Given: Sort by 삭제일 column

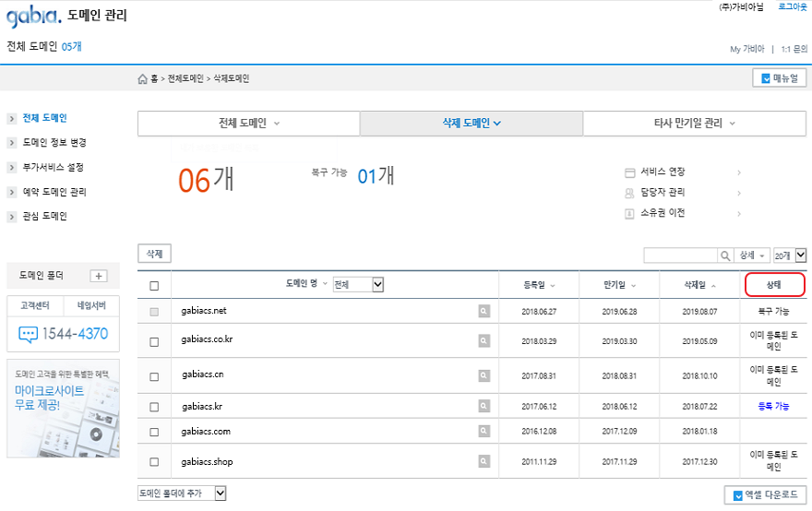Looking at the screenshot, I should pos(700,285).
